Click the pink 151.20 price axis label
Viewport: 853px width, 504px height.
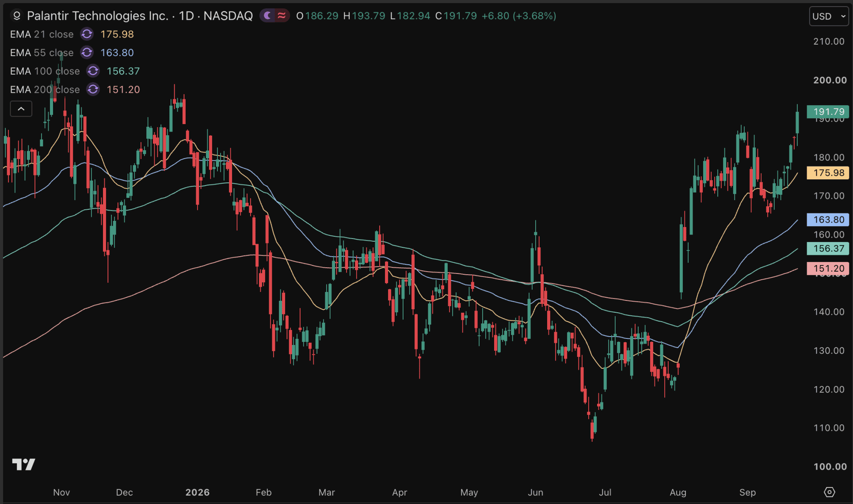pyautogui.click(x=828, y=268)
